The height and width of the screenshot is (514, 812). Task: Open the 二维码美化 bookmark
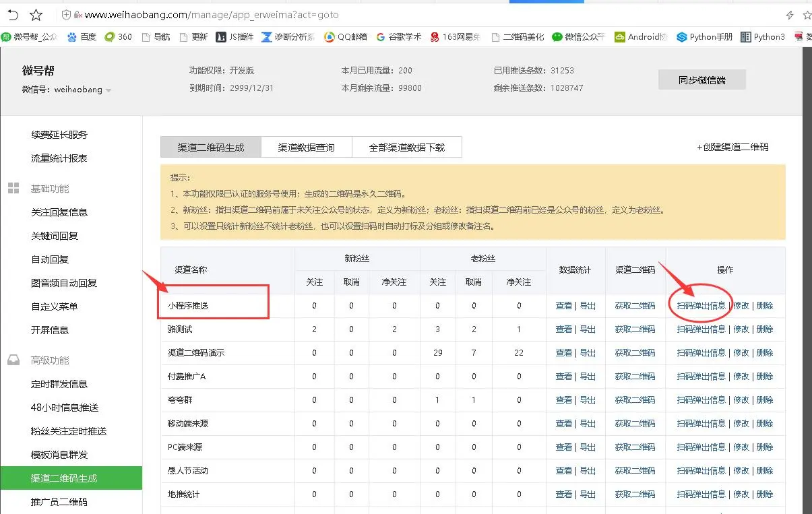[x=518, y=37]
